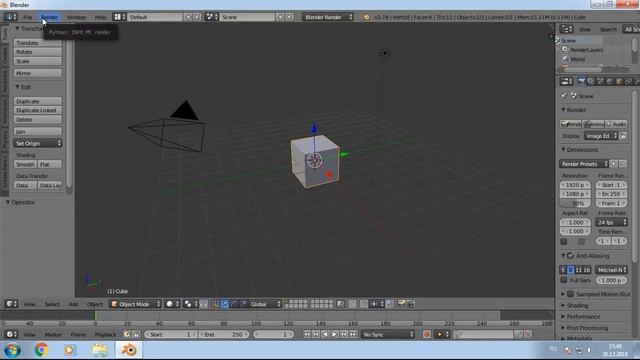Toggle the translate manipulator arrow icon
This screenshot has width=640, height=360.
tap(224, 304)
